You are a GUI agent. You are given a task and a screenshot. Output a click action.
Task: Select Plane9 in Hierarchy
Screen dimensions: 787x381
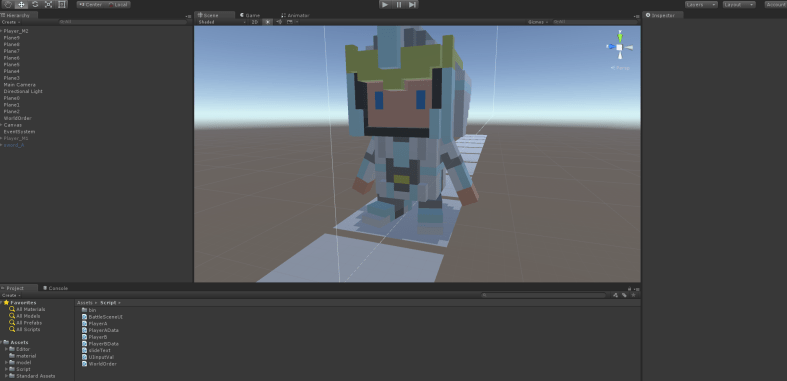(x=12, y=38)
